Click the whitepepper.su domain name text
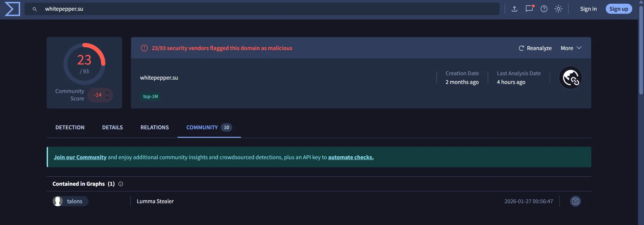Viewport: 644px width, 225px height. click(159, 78)
